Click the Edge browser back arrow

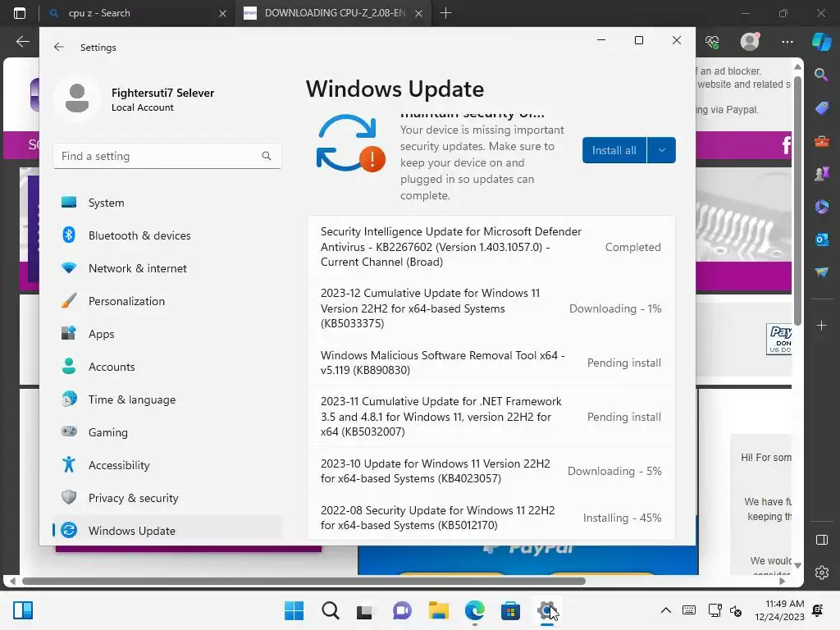(22, 41)
